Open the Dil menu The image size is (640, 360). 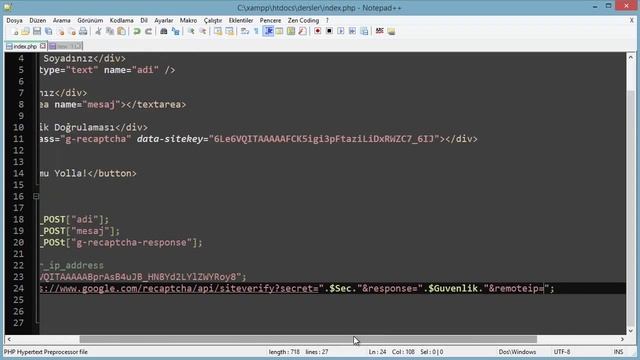pyautogui.click(x=144, y=20)
